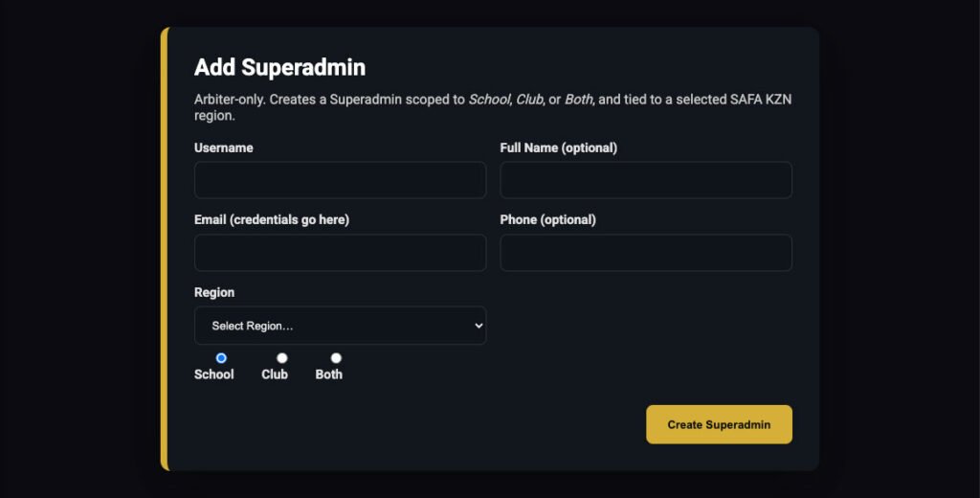Screen dimensions: 980x498
Task: Click the School text label
Action: [214, 374]
